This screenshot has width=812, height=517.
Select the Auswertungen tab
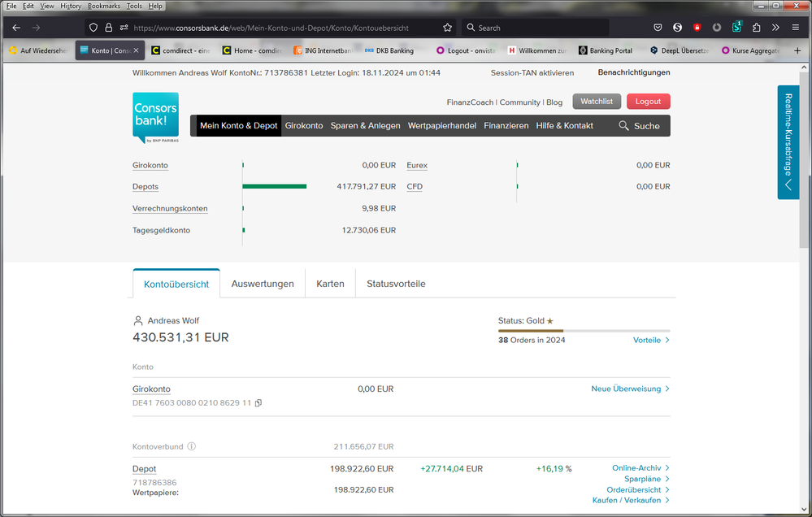point(263,284)
